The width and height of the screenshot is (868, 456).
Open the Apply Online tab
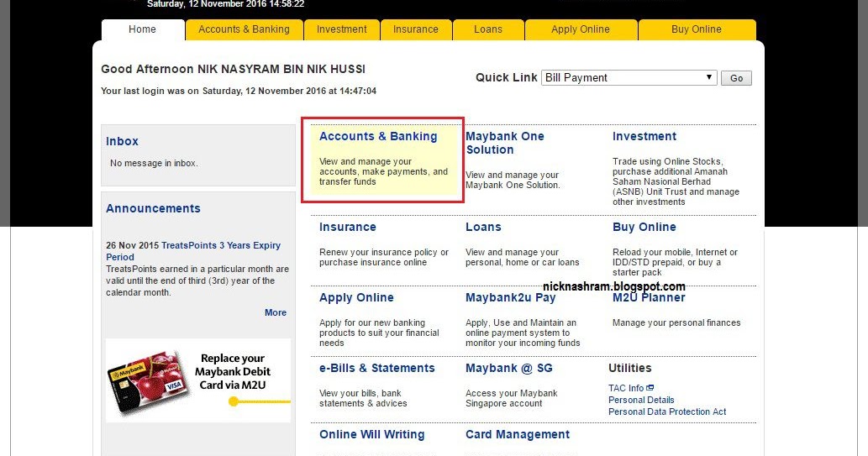580,29
